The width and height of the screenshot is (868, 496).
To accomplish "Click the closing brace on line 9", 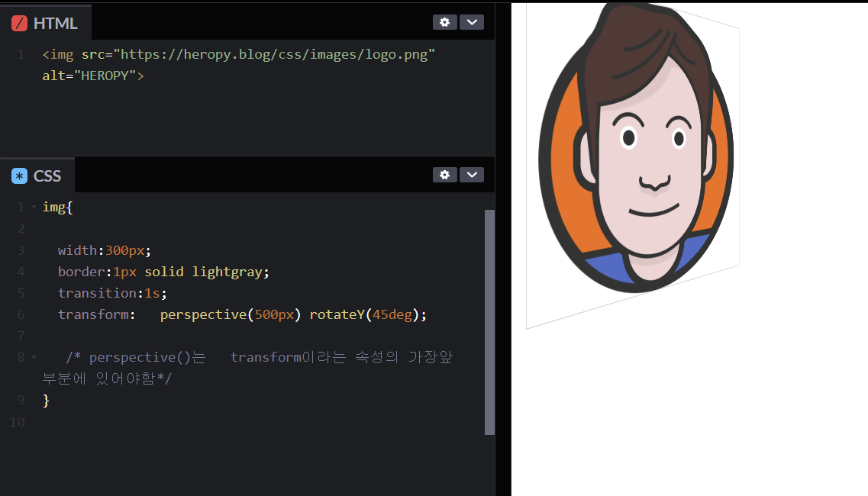I will [x=46, y=400].
